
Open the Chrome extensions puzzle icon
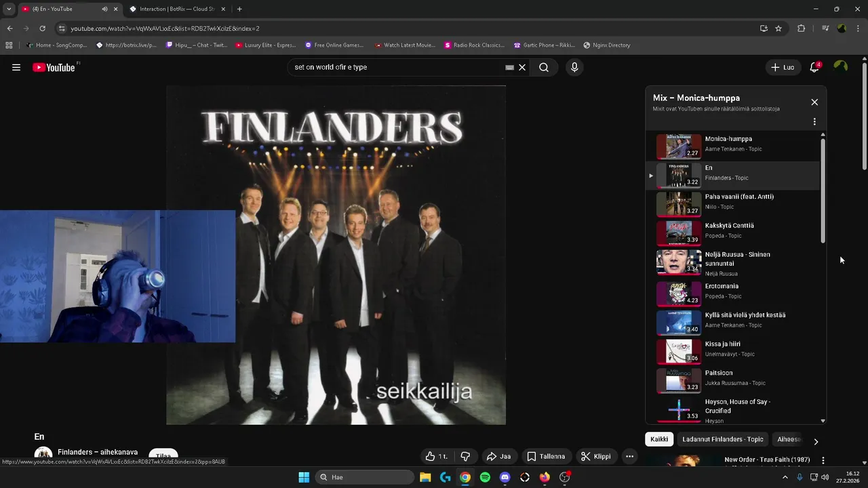(802, 28)
